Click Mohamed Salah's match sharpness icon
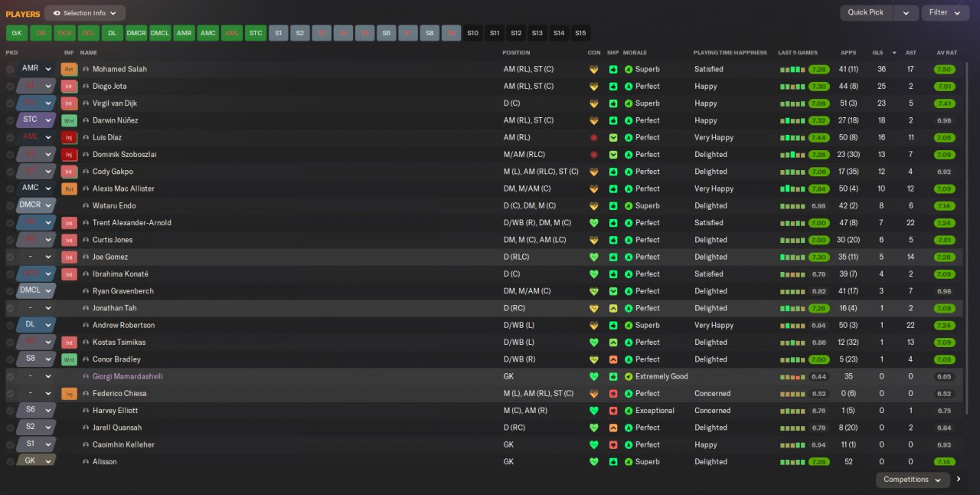980x495 pixels. click(613, 69)
